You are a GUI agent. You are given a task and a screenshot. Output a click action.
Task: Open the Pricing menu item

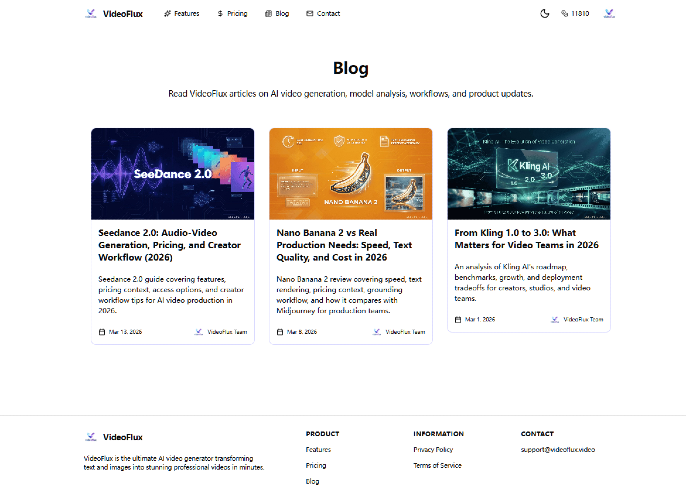pyautogui.click(x=232, y=14)
